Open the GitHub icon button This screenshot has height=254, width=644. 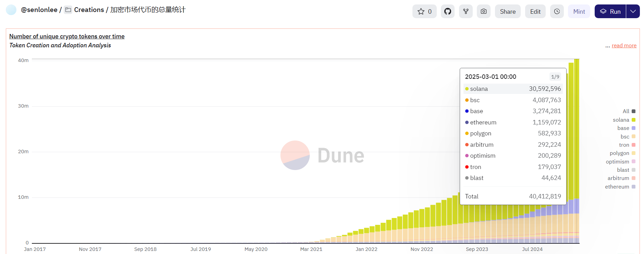point(448,11)
